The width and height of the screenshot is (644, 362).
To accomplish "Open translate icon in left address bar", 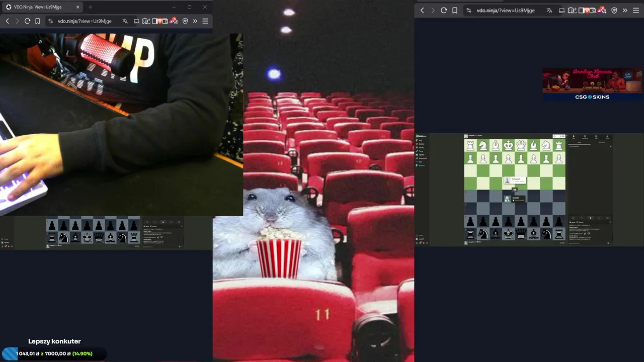I will point(125,21).
